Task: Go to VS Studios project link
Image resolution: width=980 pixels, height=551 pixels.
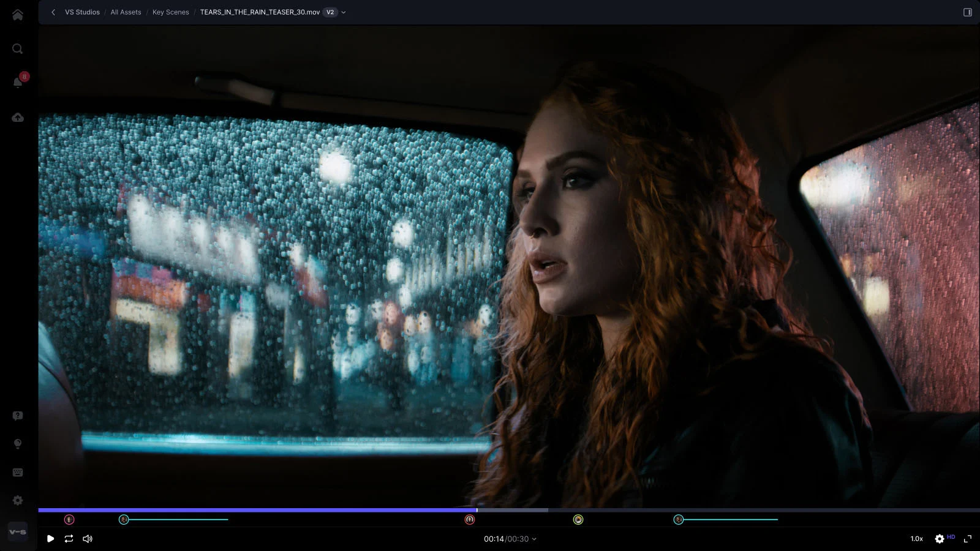Action: click(82, 12)
